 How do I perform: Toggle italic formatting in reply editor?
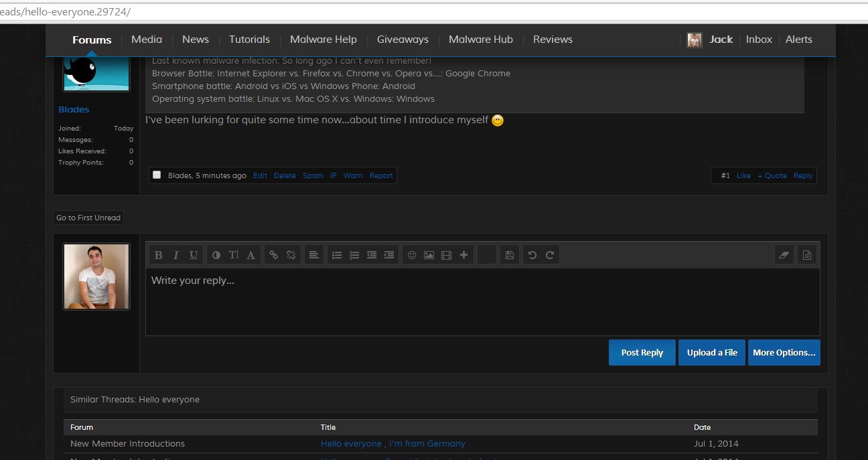pos(175,255)
